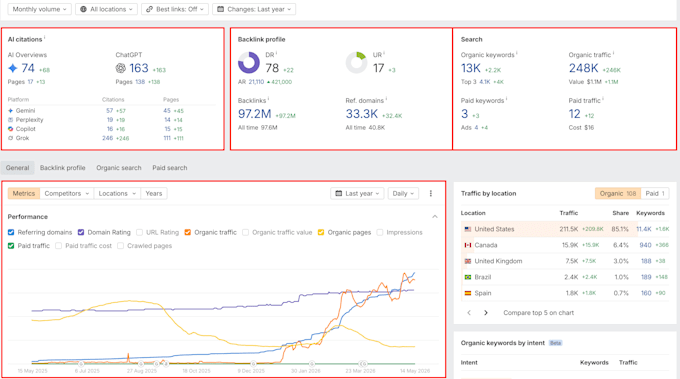Click the Spain flag icon
Screen dimensions: 680x379
point(468,293)
